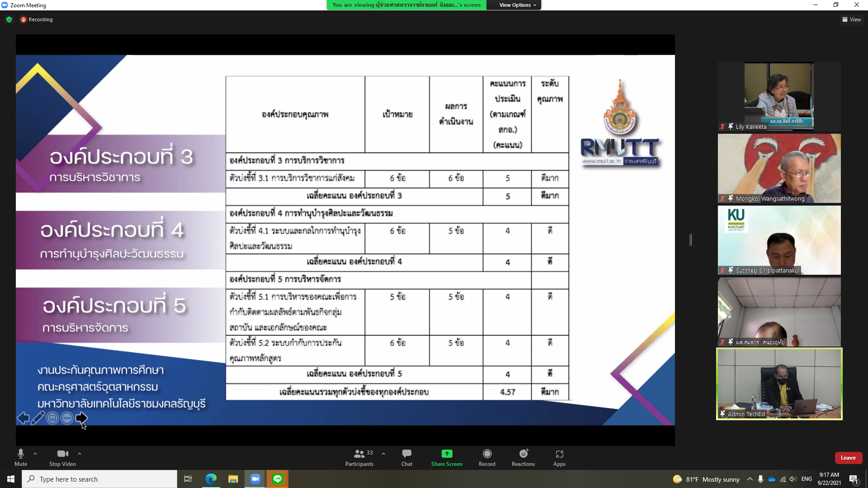The image size is (868, 488).
Task: Open the View Options dropdown
Action: (x=517, y=5)
